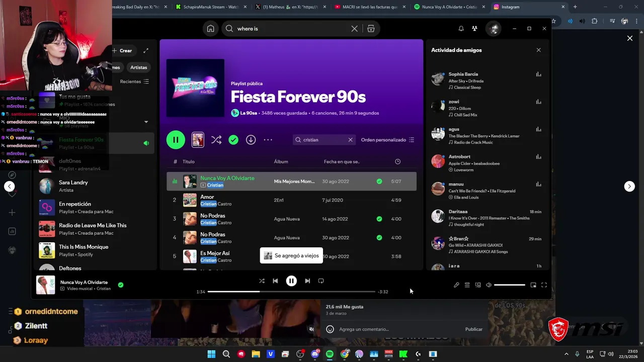644x362 pixels.
Task: Skip to next track in player
Action: (x=307, y=281)
